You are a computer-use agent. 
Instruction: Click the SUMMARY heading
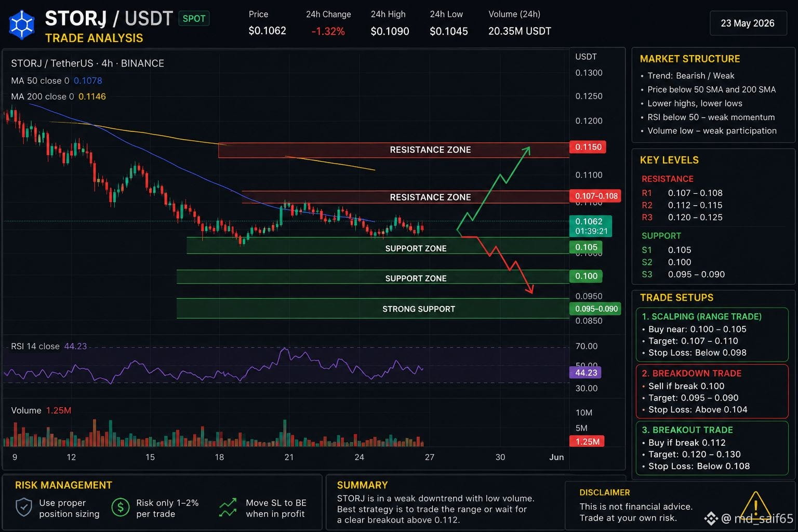coord(362,485)
